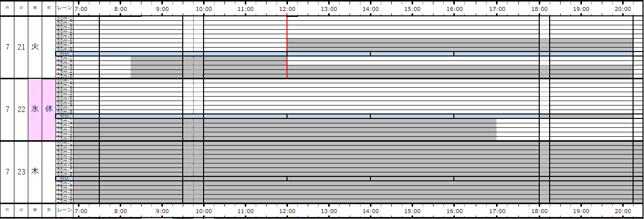644x219 pixels.
Task: Select the date cell showing 23
Action: (21, 172)
